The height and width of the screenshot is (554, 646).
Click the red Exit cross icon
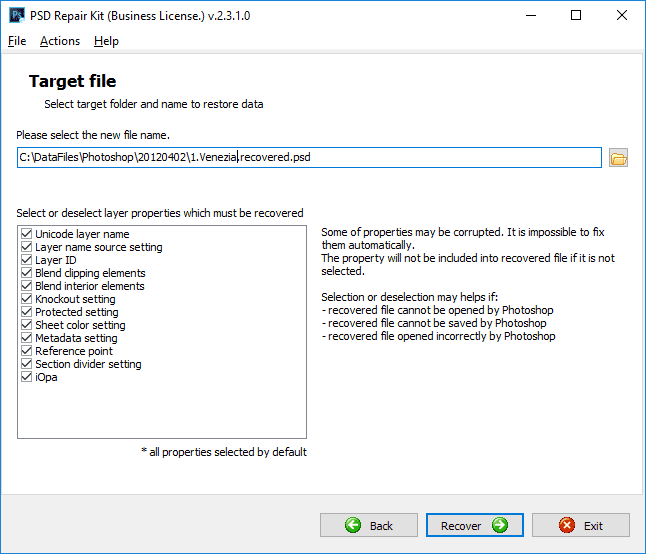pyautogui.click(x=567, y=525)
